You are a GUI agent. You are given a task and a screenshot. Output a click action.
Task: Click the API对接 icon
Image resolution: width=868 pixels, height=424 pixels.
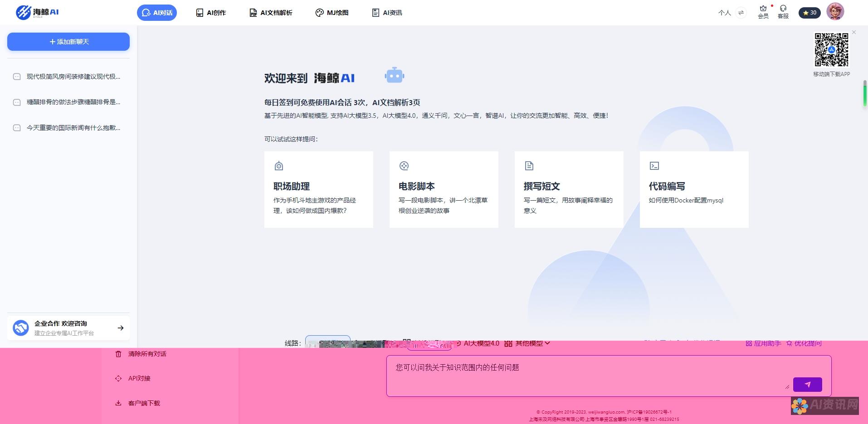pos(118,378)
